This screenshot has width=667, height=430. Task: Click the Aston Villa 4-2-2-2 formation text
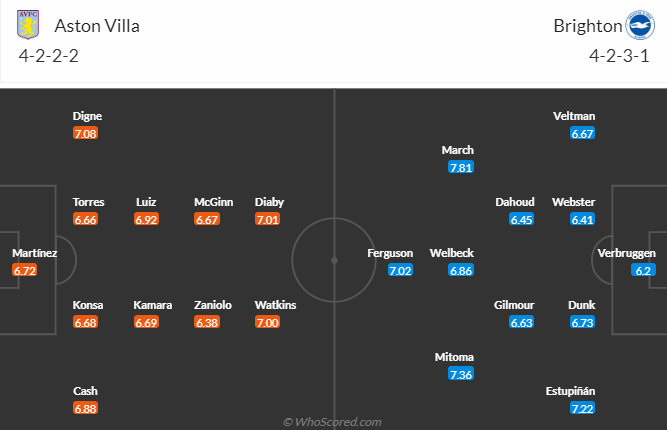click(x=48, y=56)
